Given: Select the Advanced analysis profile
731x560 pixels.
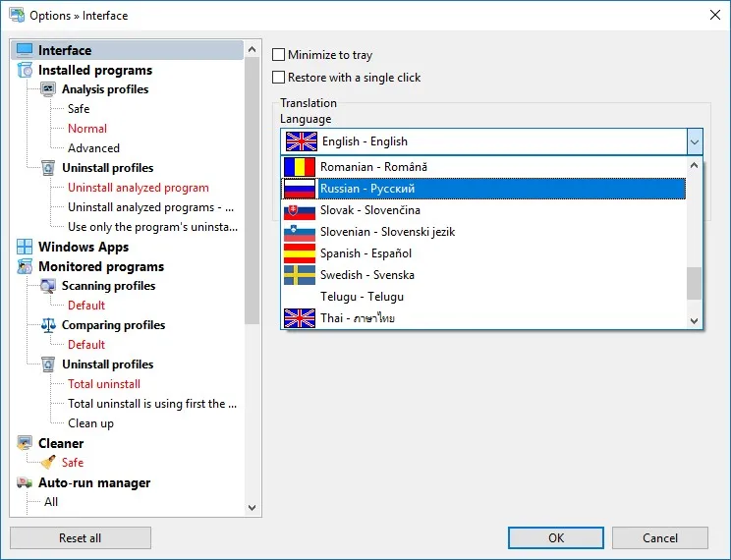Looking at the screenshot, I should click(93, 147).
